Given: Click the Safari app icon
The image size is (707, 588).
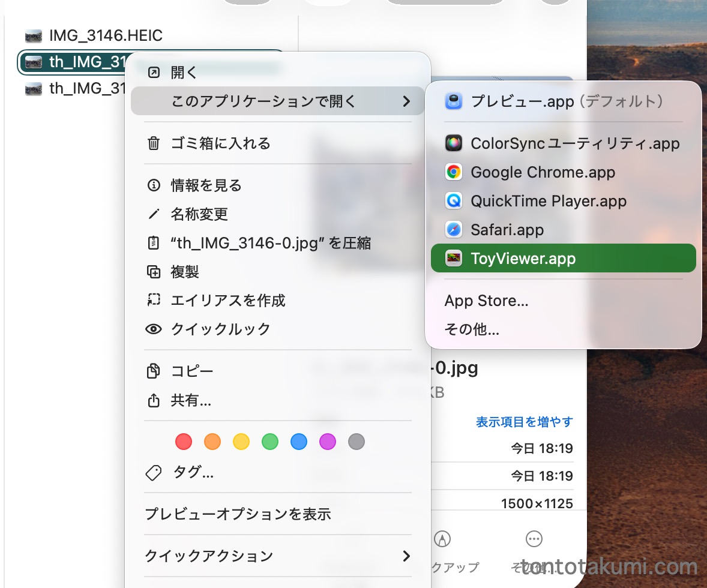Looking at the screenshot, I should [x=454, y=230].
